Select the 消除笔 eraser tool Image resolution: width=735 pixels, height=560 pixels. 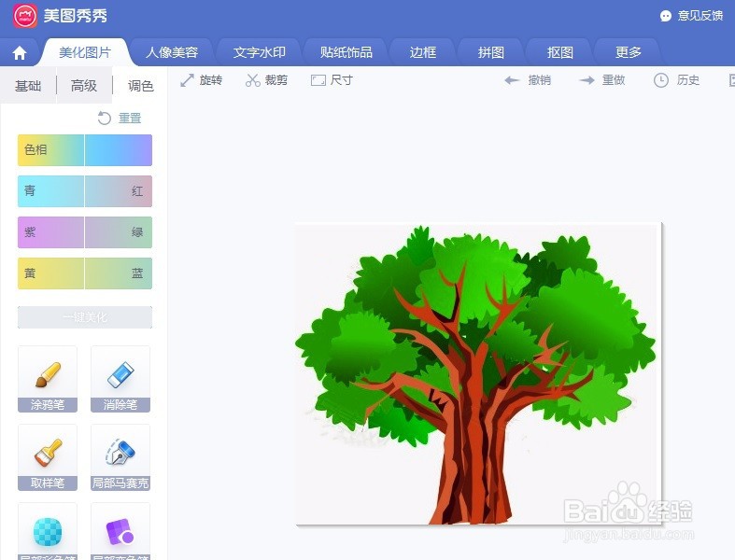click(120, 379)
